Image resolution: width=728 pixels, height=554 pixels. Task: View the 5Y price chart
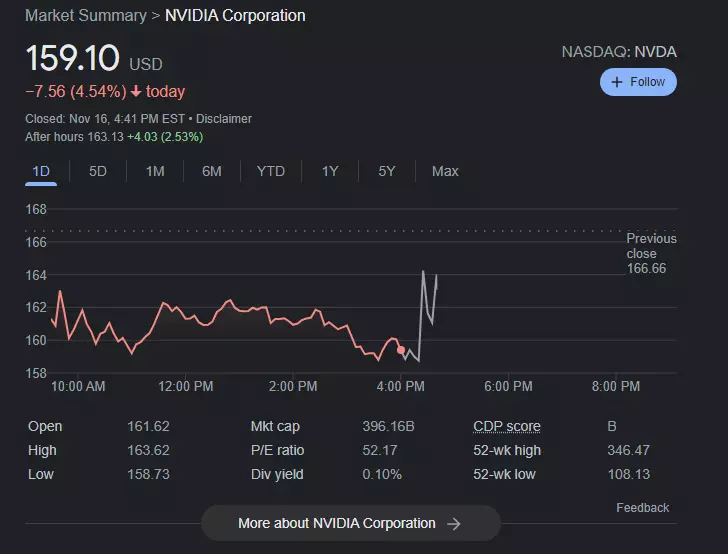[387, 171]
